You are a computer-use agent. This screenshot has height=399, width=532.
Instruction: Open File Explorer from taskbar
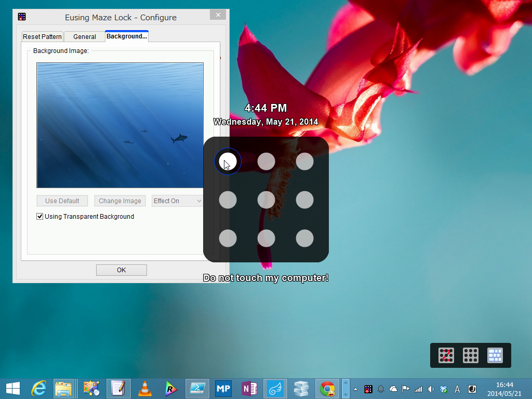click(x=64, y=389)
